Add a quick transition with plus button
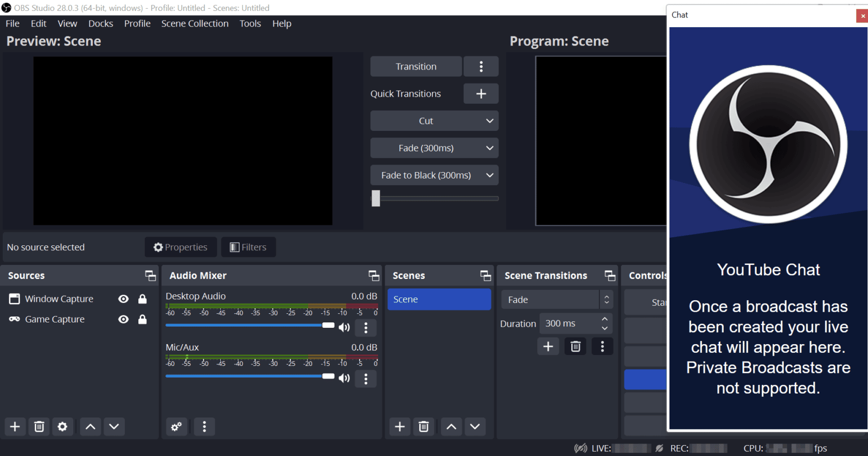The height and width of the screenshot is (456, 868). [481, 94]
